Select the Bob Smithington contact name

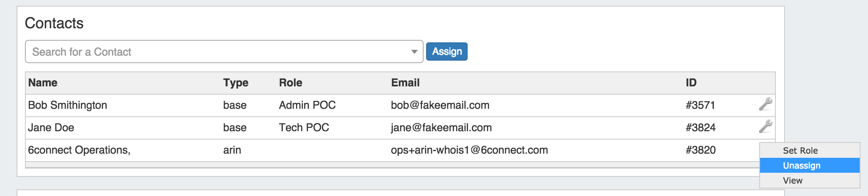[68, 105]
